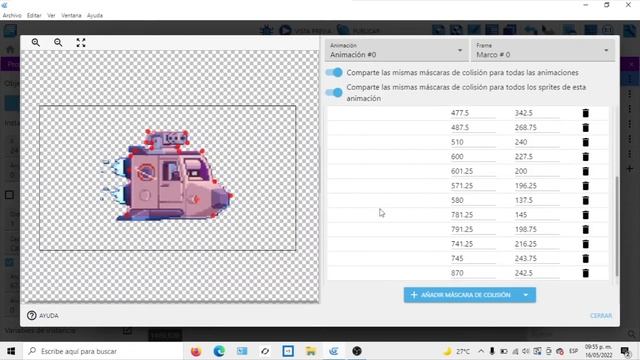Viewport: 640px width, 360px height.
Task: Open the Frame dropdown showing Marco # 0
Action: coord(542,50)
